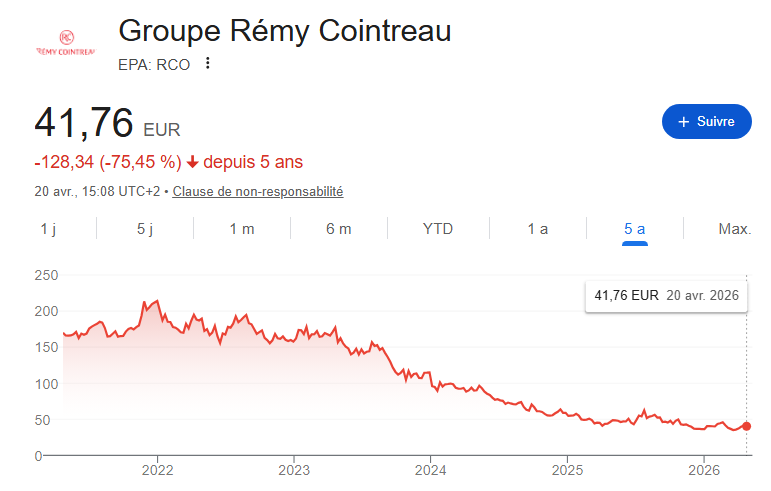Click the Rémy Cointreau logo
Image resolution: width=771 pixels, height=491 pixels.
click(x=66, y=43)
